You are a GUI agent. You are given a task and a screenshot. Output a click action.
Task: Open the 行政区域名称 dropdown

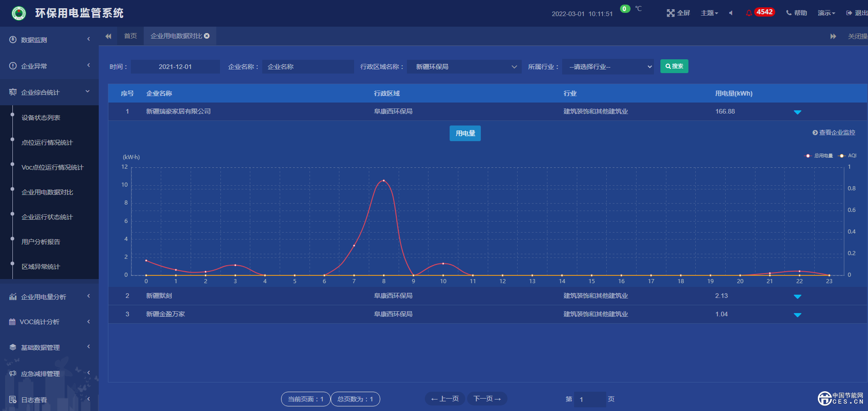464,67
